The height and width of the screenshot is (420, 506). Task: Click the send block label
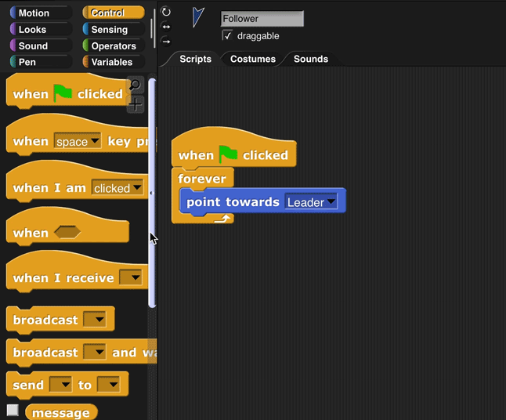28,385
